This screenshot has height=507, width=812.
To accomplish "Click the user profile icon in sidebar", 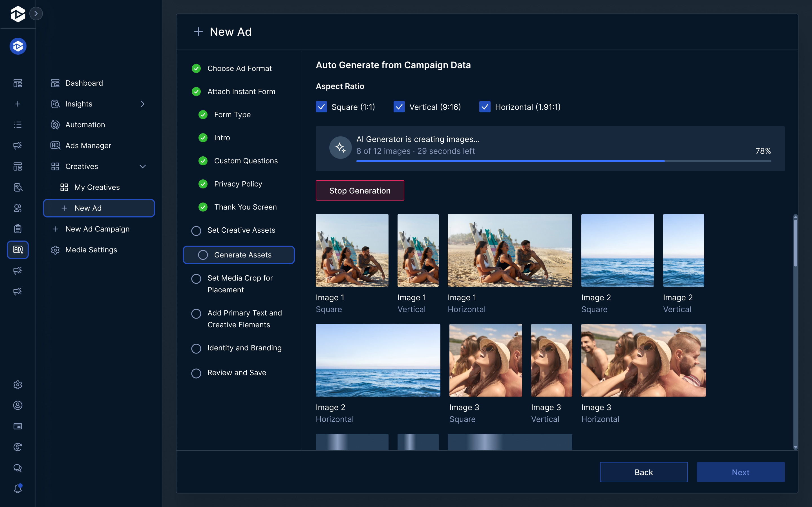I will (x=18, y=405).
